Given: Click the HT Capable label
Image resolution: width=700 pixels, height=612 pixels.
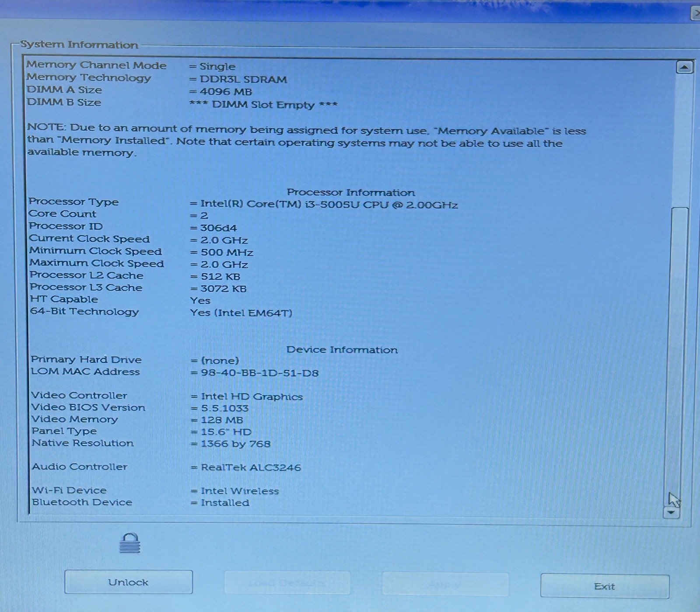Looking at the screenshot, I should coord(64,299).
